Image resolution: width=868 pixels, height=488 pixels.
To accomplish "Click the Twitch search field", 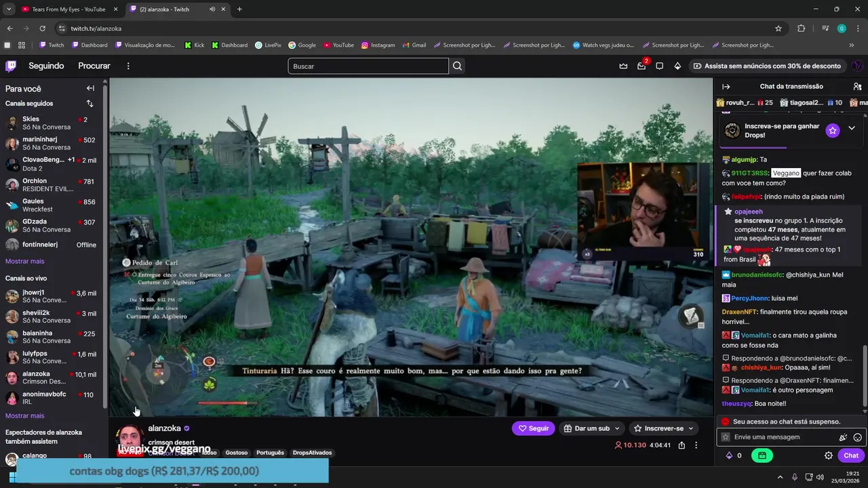I will [x=368, y=66].
